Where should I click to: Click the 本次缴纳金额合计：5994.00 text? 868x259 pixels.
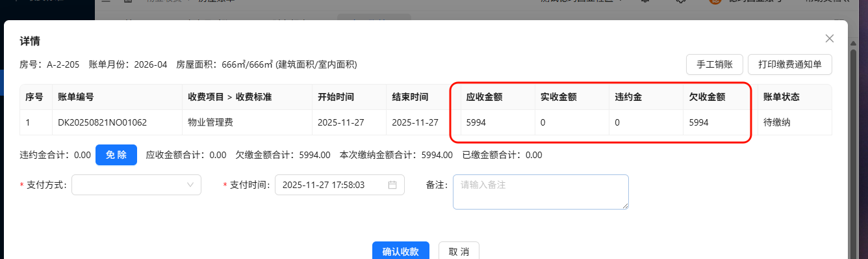(x=396, y=155)
